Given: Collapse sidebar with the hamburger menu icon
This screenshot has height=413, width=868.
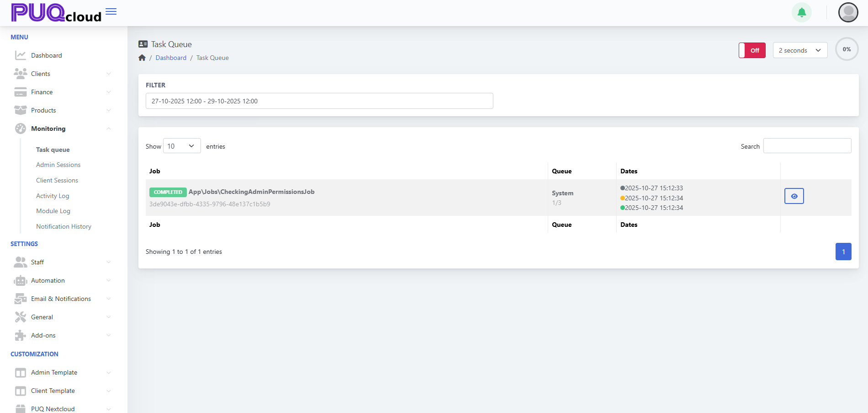Looking at the screenshot, I should 111,11.
